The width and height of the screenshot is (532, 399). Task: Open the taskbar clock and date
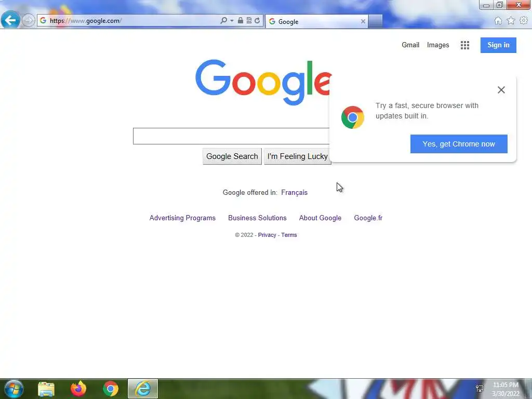tap(506, 389)
